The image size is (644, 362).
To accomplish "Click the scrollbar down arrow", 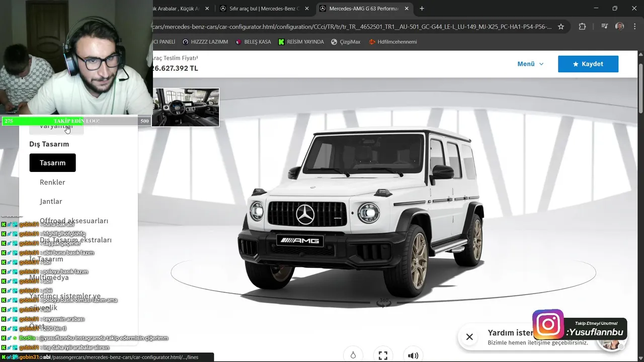I will (x=640, y=358).
